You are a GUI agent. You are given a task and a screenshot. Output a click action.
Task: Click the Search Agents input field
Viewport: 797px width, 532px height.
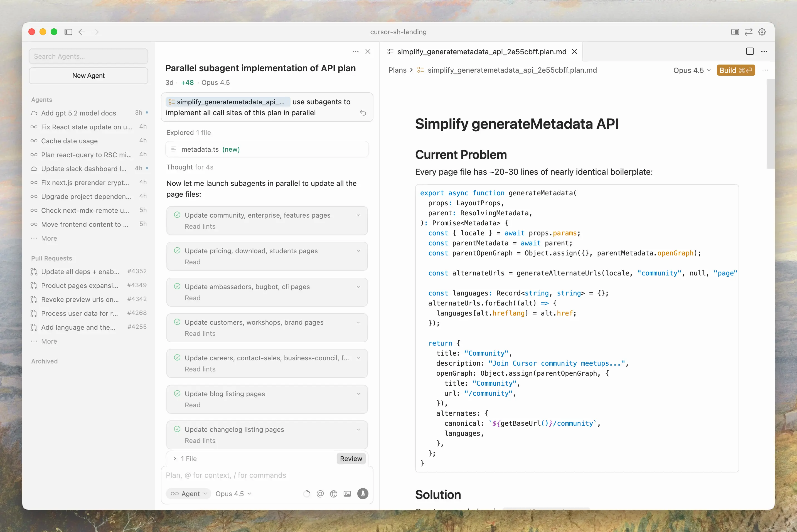pos(88,56)
